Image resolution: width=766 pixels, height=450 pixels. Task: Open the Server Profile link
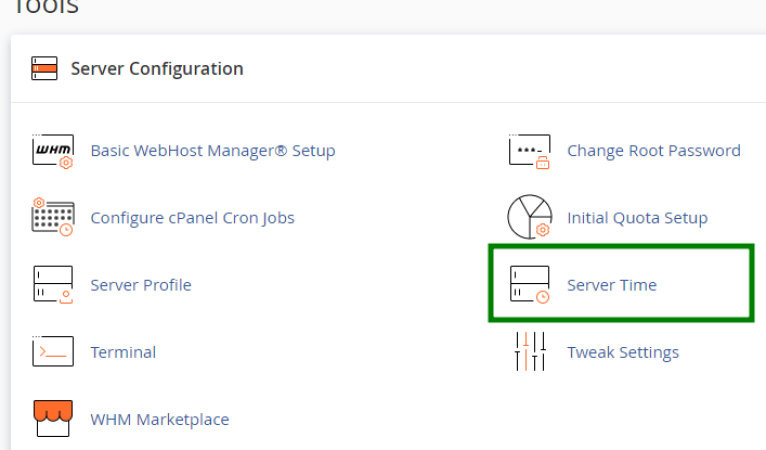[x=141, y=285]
